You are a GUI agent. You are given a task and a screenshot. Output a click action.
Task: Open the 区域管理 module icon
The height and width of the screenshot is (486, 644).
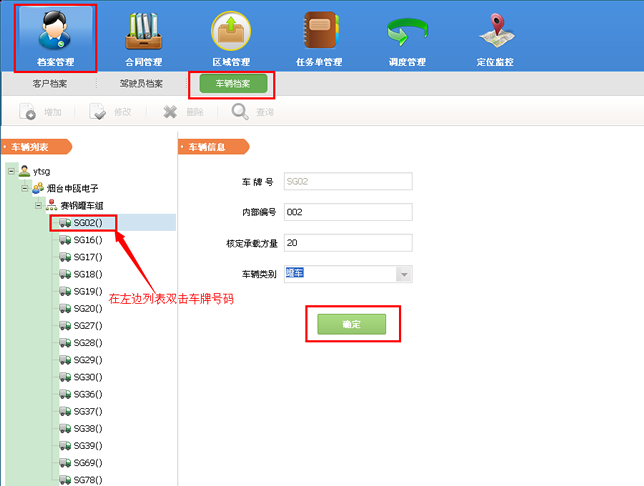click(231, 32)
